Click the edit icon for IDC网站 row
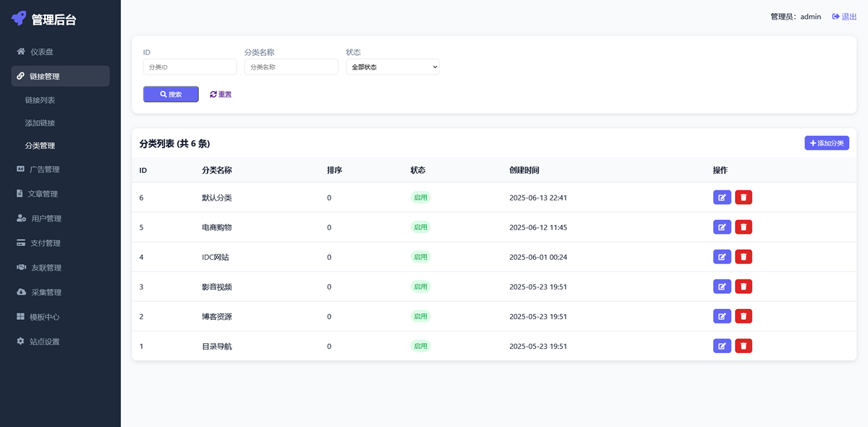Viewport: 868px width, 427px height. click(722, 257)
